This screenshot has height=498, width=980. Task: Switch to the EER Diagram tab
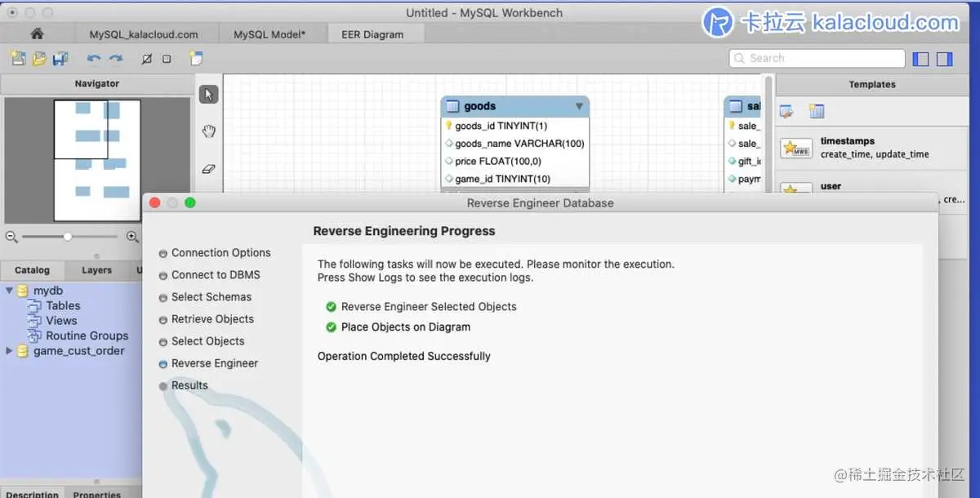[x=372, y=34]
